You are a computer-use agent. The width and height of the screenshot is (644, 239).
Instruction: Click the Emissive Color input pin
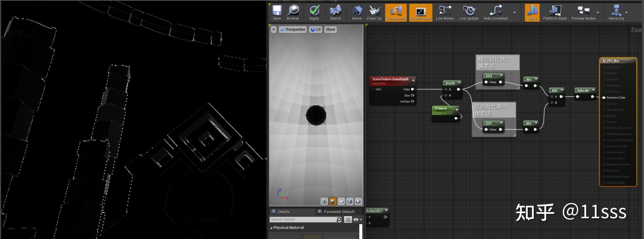click(x=604, y=97)
